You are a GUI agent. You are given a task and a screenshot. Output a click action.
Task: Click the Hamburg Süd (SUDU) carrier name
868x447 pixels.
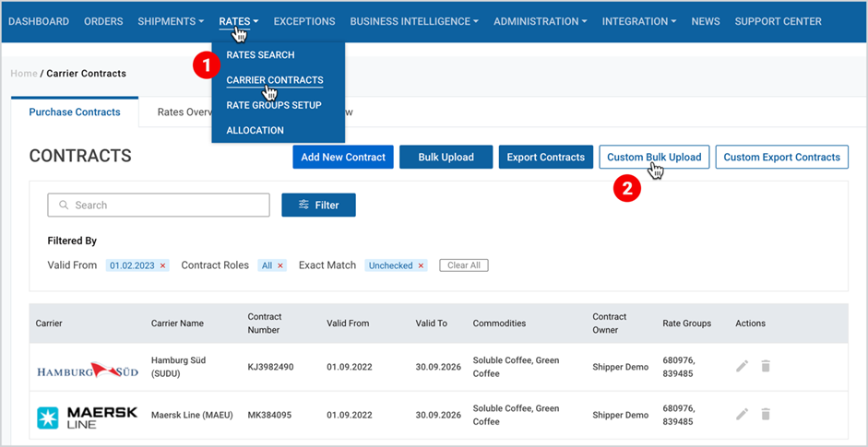pyautogui.click(x=178, y=366)
